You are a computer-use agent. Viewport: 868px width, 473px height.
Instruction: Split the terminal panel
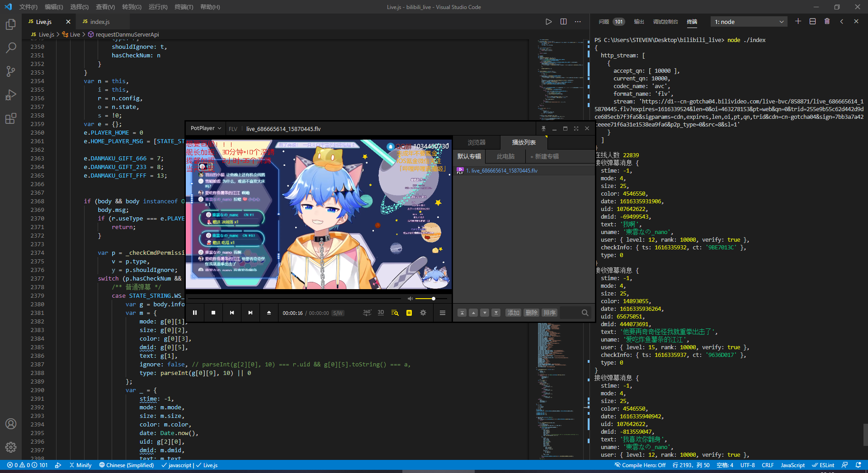(x=812, y=22)
